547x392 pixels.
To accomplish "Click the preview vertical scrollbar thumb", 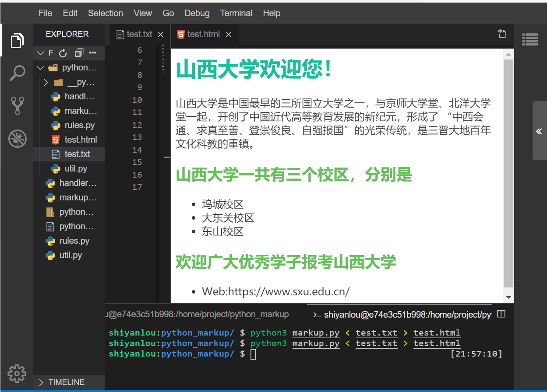I will pyautogui.click(x=508, y=174).
